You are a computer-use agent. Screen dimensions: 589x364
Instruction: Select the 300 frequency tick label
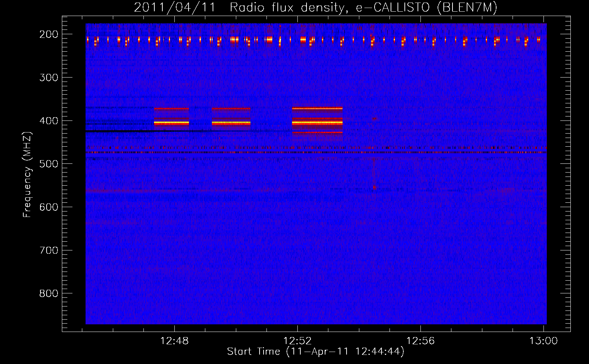point(49,78)
